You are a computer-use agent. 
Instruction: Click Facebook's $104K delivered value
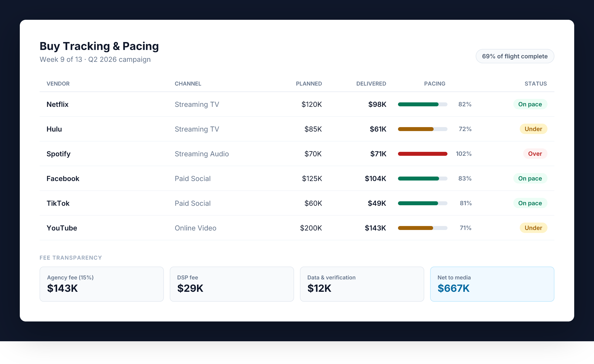375,179
